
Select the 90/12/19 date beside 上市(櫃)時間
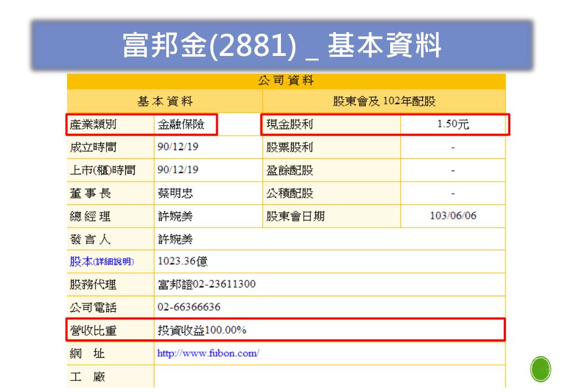tap(178, 170)
